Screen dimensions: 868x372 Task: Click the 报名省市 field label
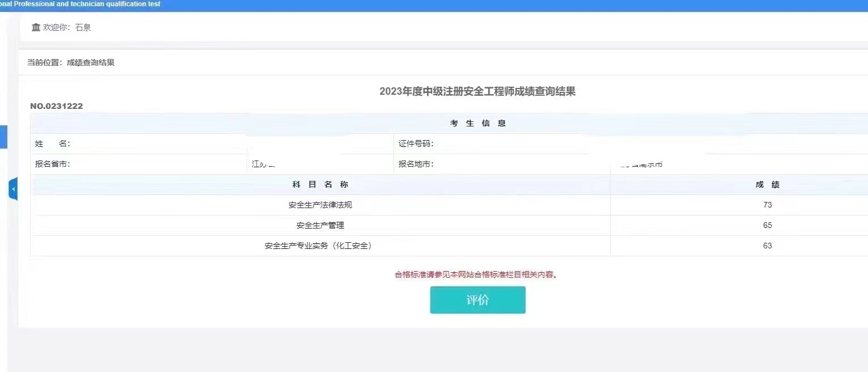click(x=52, y=164)
